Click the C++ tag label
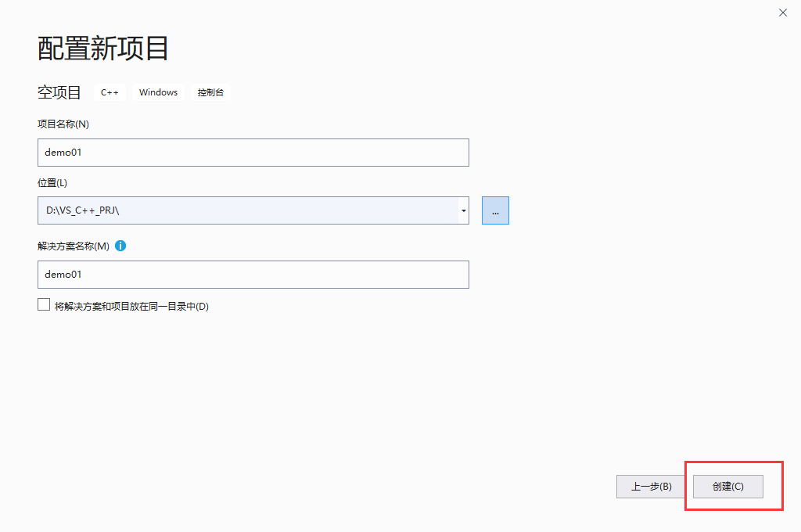 [110, 92]
